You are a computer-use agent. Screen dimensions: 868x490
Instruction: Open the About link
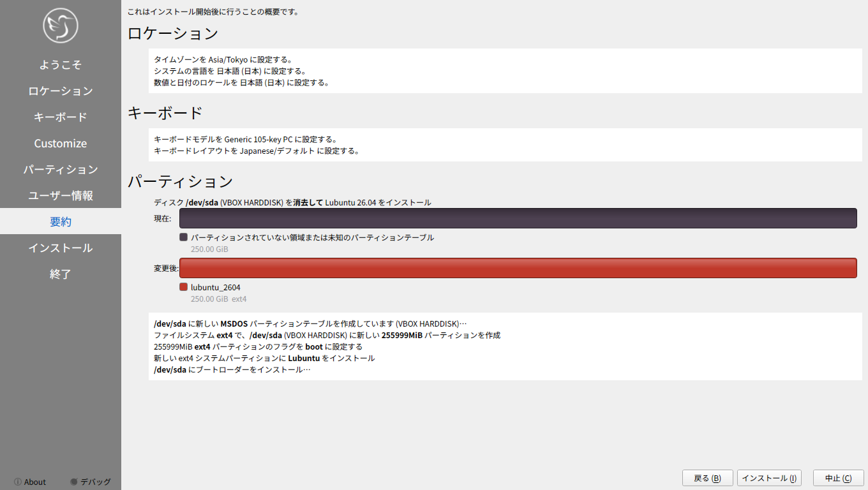pos(30,482)
